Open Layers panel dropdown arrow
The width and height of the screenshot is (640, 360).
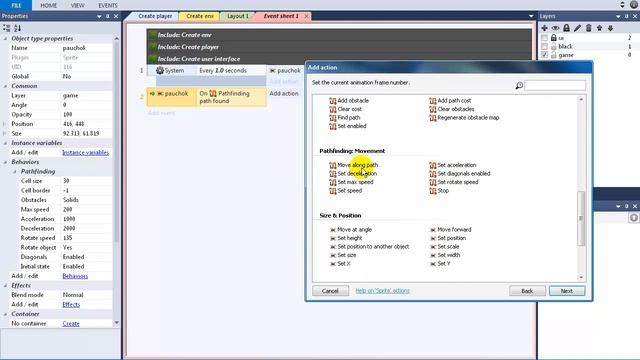coord(618,16)
